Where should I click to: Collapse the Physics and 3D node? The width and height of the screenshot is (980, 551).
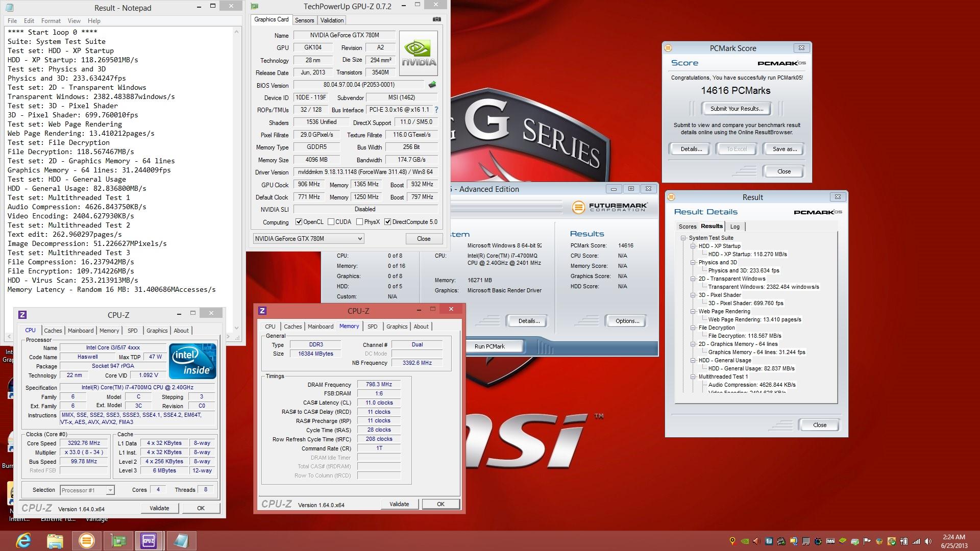(x=693, y=262)
